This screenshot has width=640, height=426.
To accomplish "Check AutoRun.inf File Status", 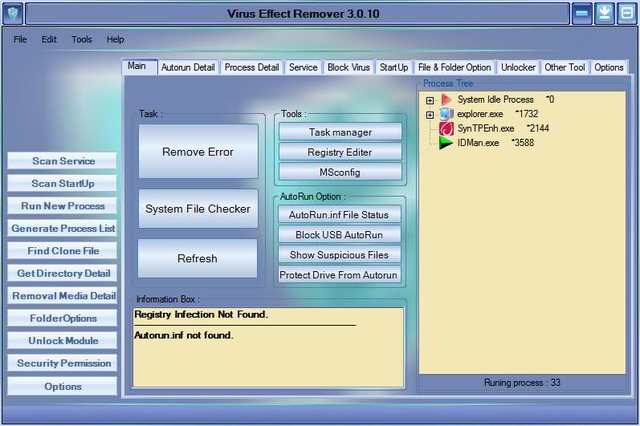I will [x=339, y=215].
